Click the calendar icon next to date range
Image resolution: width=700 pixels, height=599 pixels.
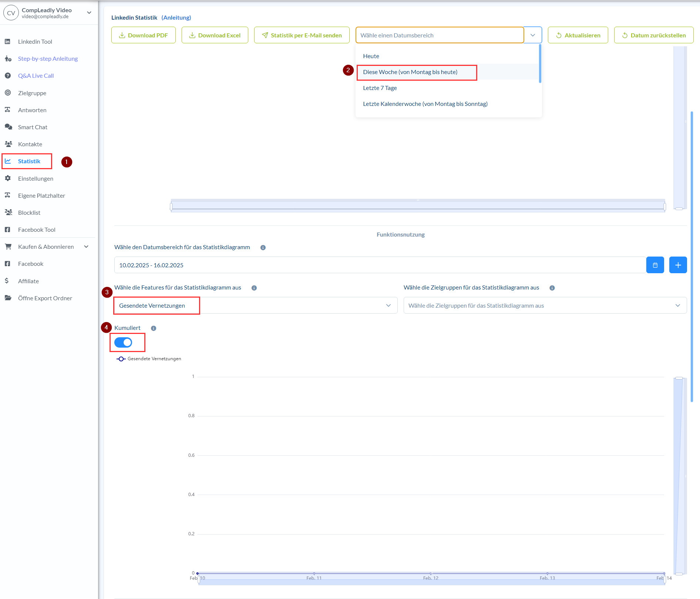(x=655, y=265)
